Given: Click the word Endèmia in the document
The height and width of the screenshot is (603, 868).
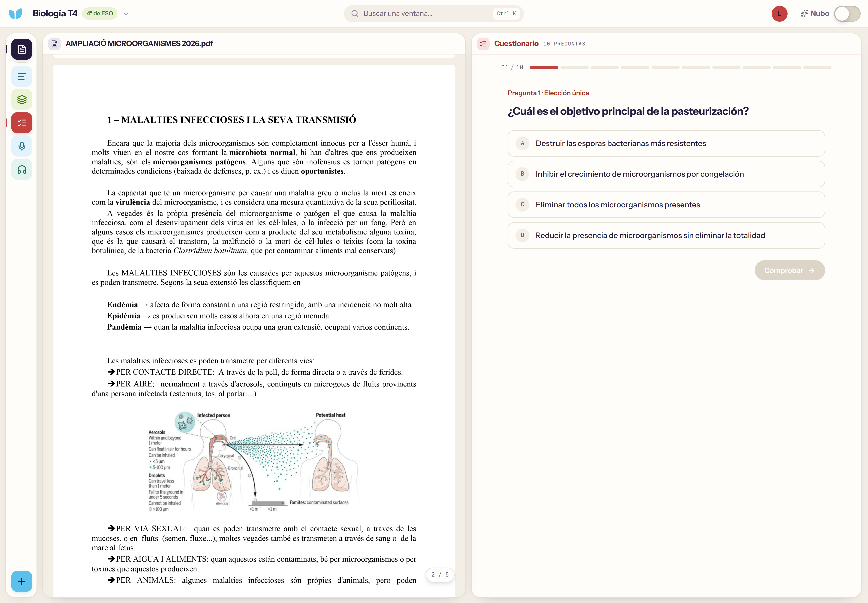Looking at the screenshot, I should coord(122,305).
